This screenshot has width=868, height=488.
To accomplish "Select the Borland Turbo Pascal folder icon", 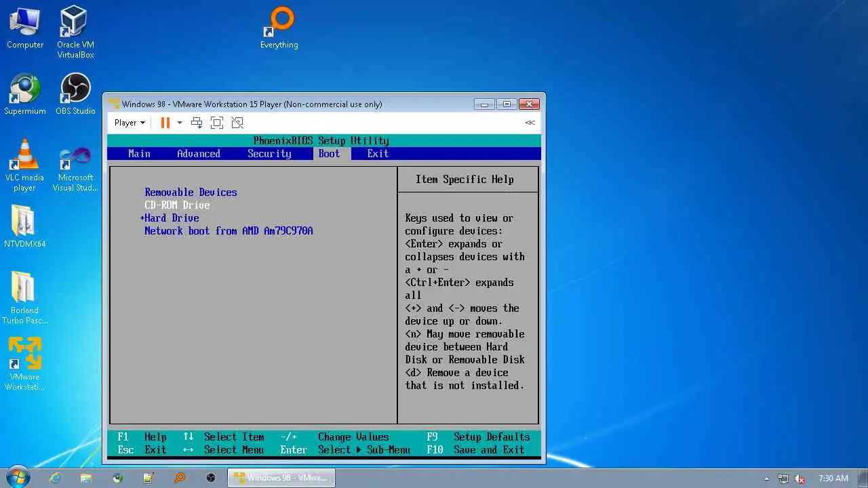I will click(25, 298).
